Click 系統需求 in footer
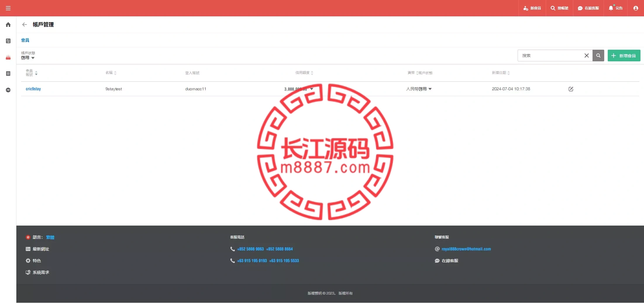 41,272
